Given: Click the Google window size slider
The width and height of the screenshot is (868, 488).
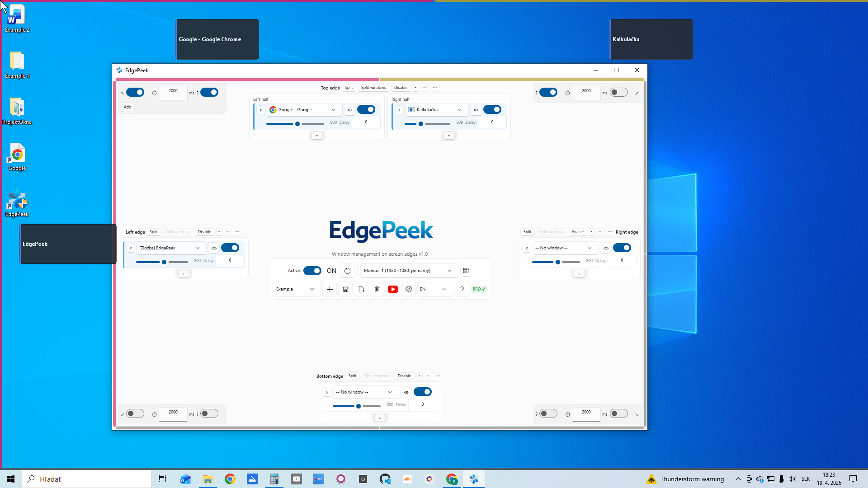Looking at the screenshot, I should click(295, 124).
